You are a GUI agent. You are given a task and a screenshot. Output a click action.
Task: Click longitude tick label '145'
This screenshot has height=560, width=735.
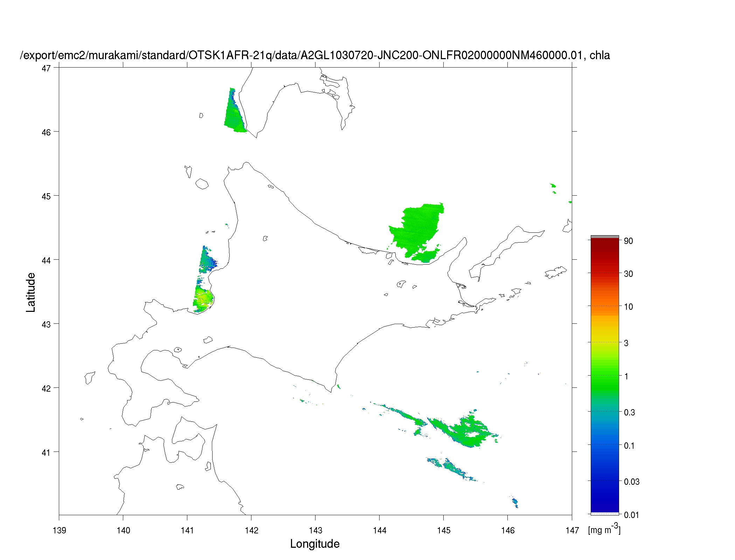[444, 530]
